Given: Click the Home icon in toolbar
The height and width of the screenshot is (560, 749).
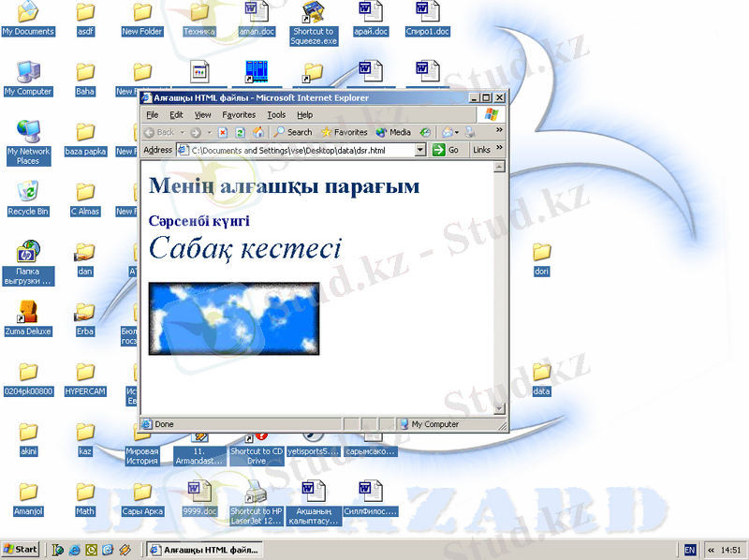Looking at the screenshot, I should 258,132.
